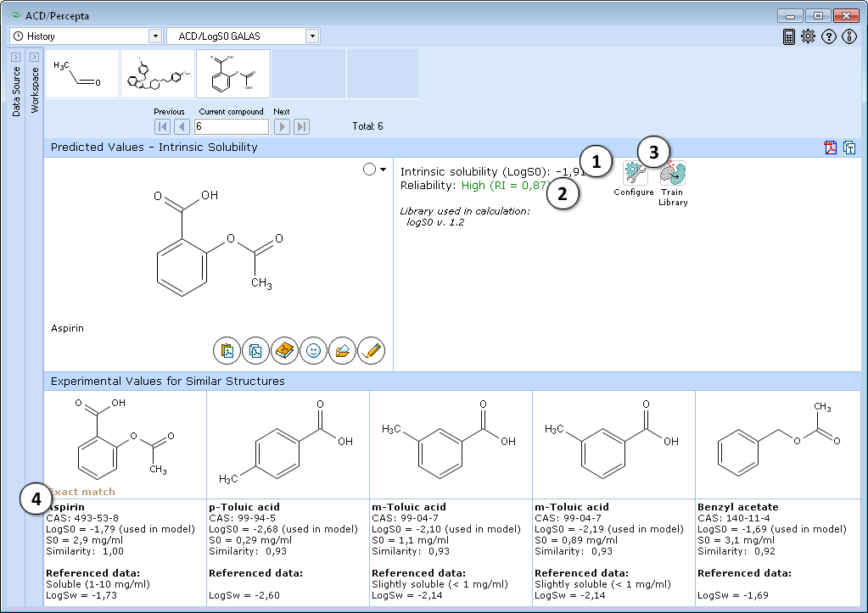
Task: Go to next compound arrow
Action: point(282,126)
